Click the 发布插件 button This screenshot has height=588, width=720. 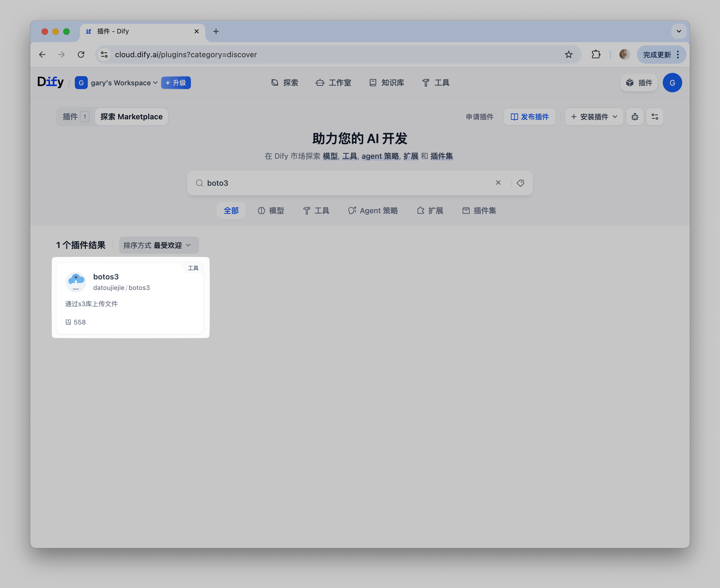(529, 117)
